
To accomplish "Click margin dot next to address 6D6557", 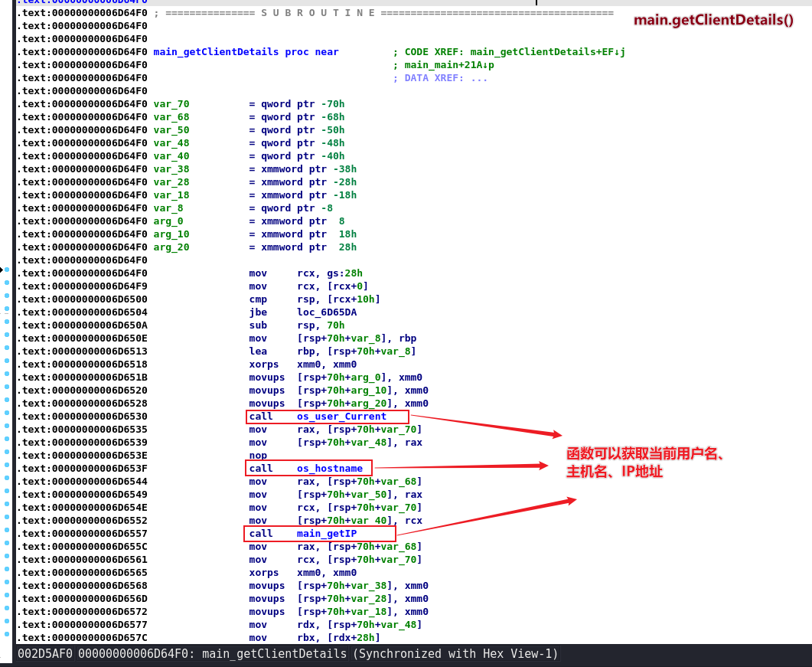I will point(7,534).
